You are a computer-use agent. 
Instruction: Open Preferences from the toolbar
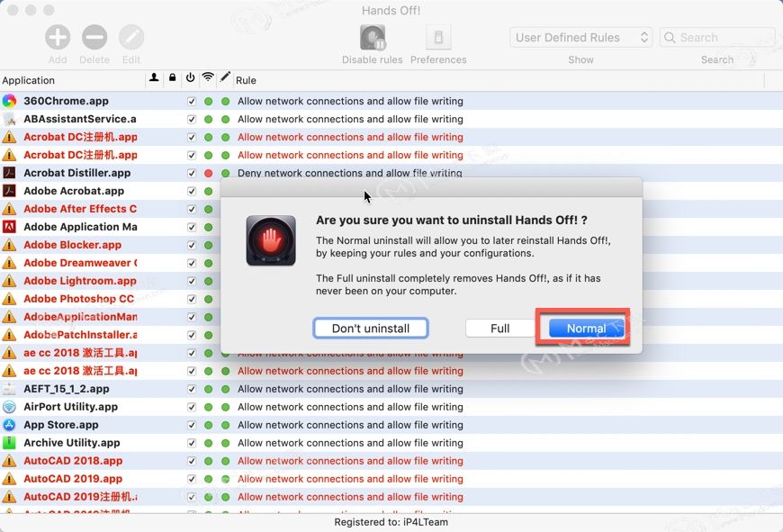(438, 37)
